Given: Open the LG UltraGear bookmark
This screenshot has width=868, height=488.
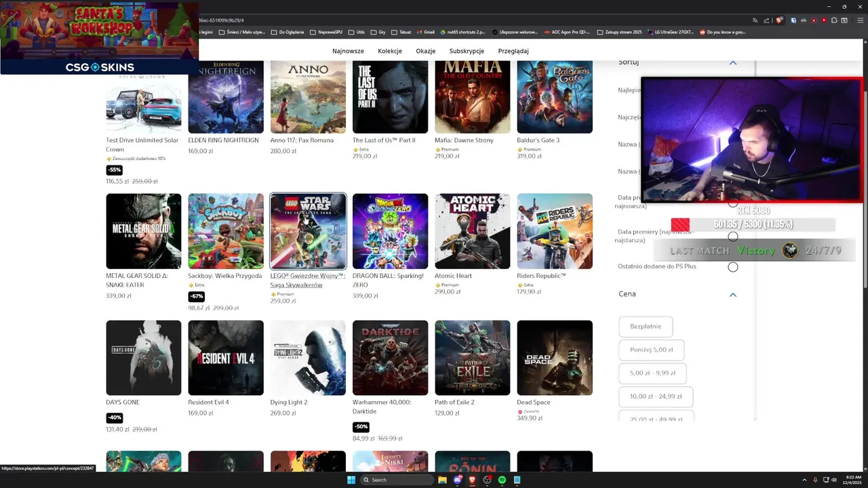Looking at the screenshot, I should (671, 32).
